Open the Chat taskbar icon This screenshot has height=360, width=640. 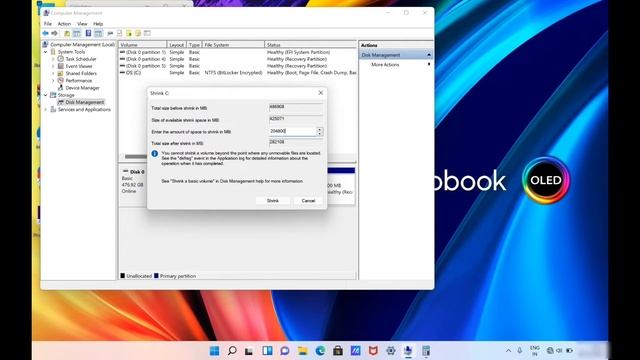(x=285, y=351)
